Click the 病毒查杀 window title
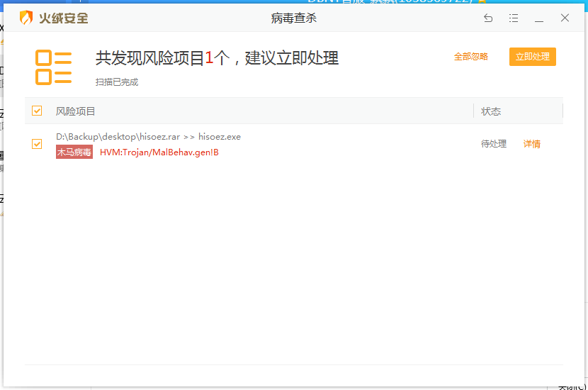This screenshot has width=588, height=390. [x=294, y=18]
